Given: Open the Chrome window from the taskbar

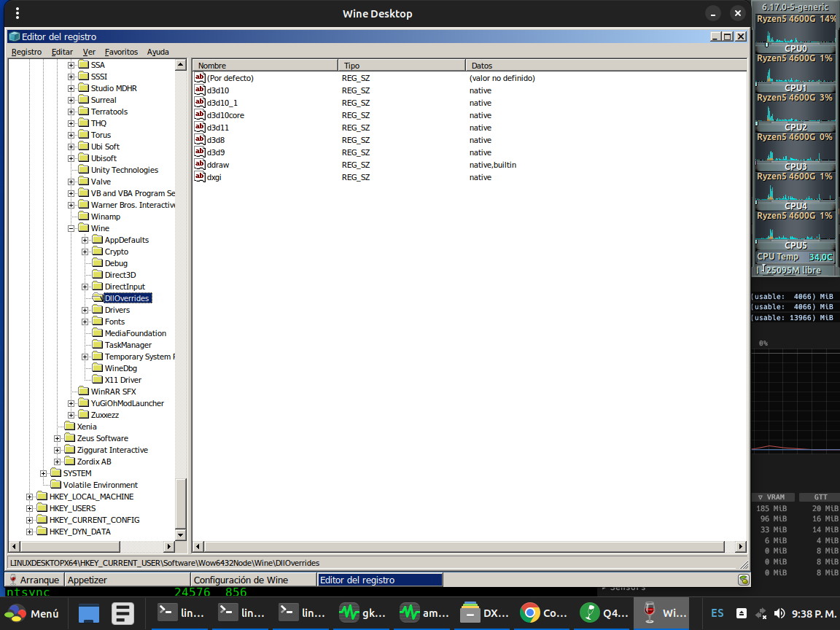Looking at the screenshot, I should click(x=544, y=613).
